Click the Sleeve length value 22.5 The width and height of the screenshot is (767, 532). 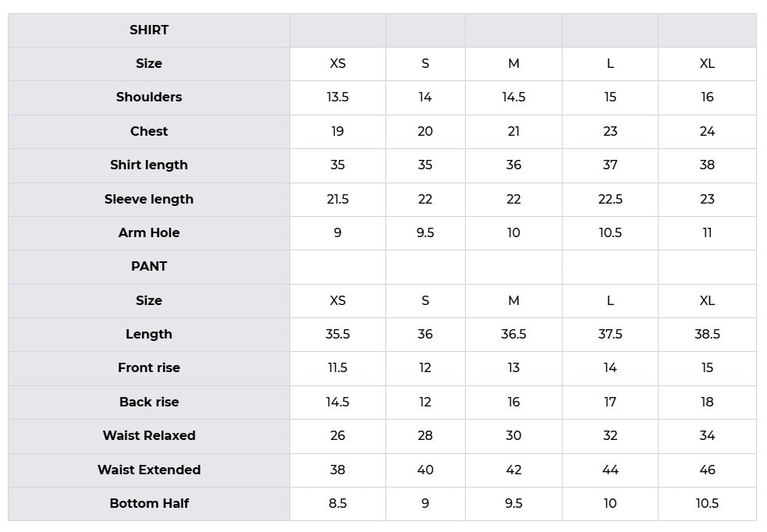point(610,200)
